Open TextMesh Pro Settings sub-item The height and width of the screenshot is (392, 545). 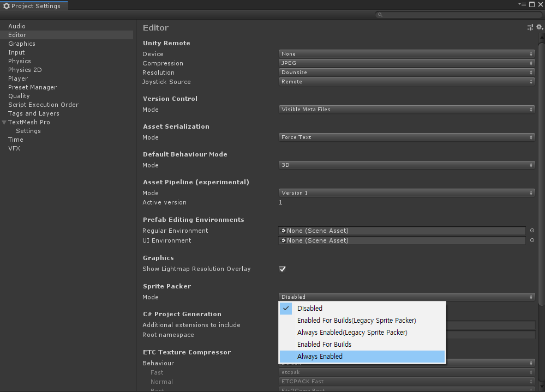[67, 131]
